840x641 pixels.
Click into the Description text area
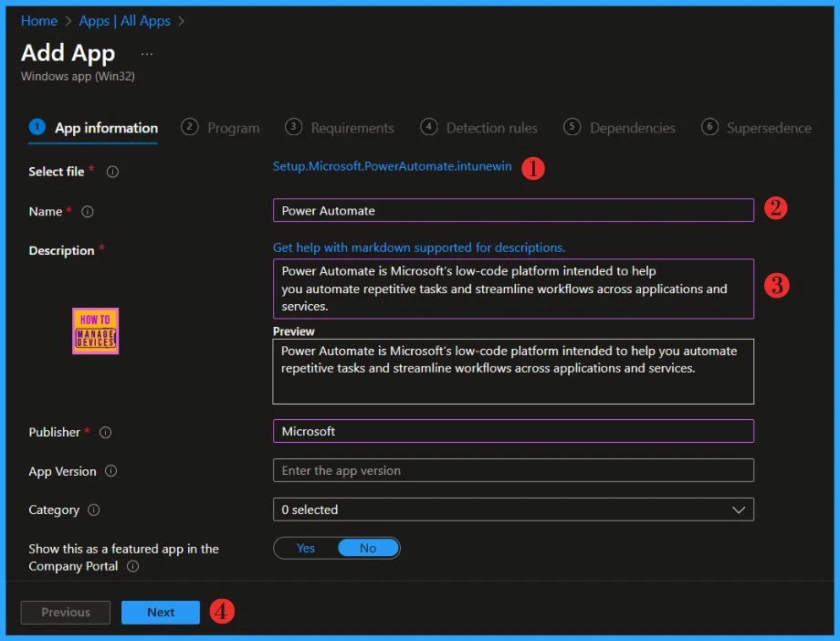[x=513, y=289]
